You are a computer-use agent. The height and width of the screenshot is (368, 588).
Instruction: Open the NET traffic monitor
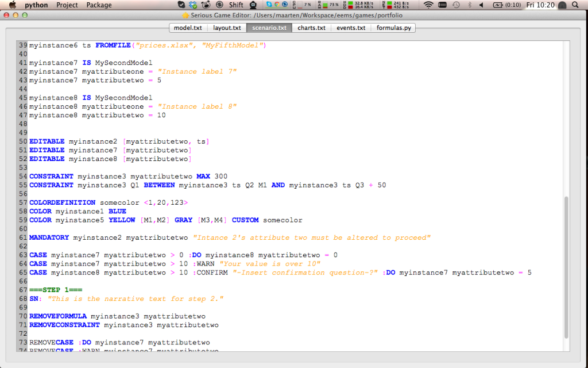tap(396, 5)
